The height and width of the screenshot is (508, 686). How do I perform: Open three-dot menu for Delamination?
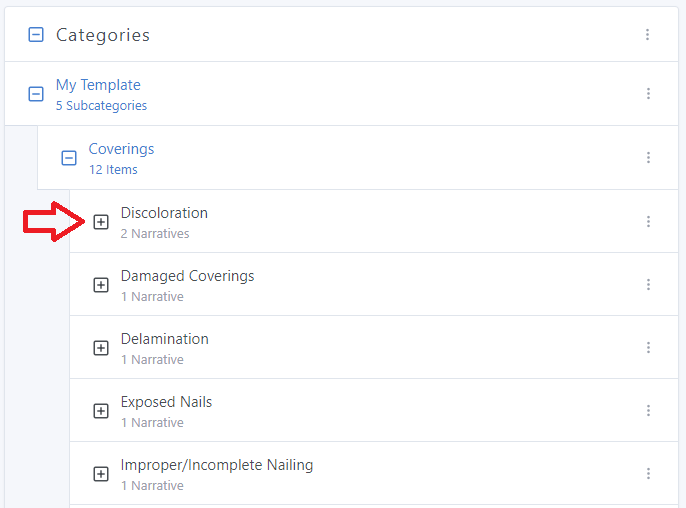point(648,348)
